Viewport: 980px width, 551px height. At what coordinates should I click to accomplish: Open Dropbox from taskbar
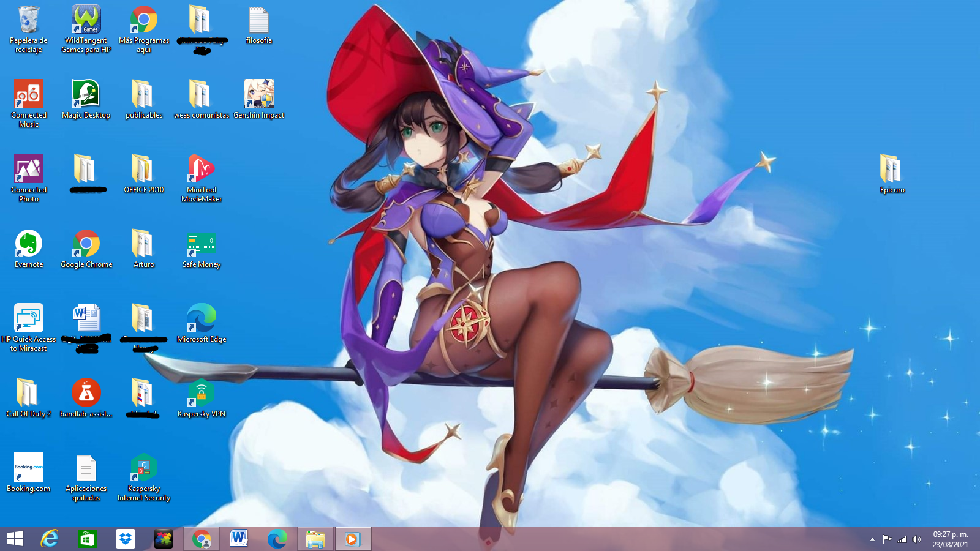coord(125,539)
